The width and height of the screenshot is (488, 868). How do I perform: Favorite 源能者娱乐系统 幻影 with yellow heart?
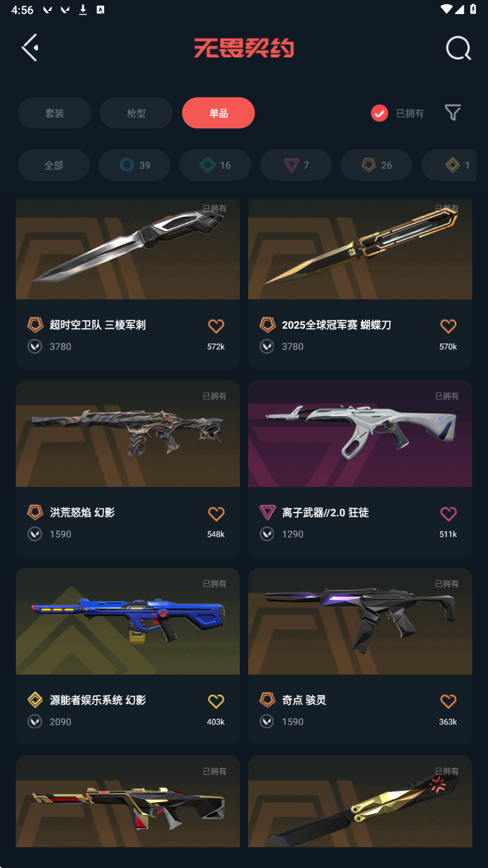pyautogui.click(x=216, y=701)
